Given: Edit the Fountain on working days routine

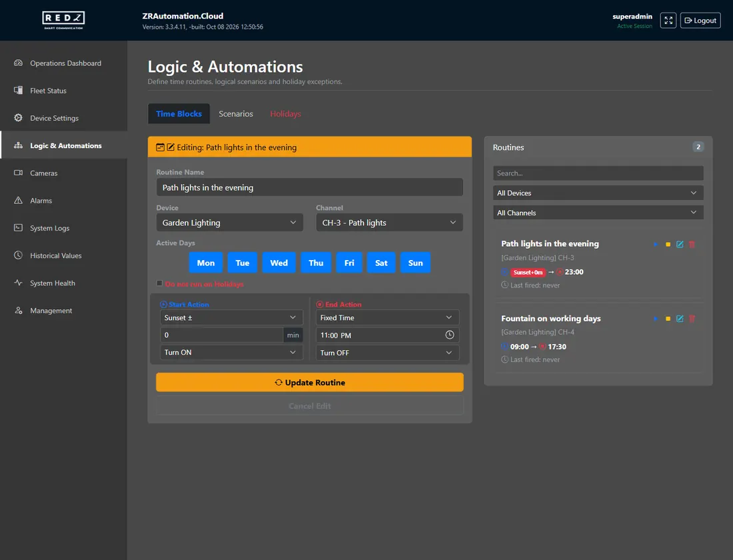Looking at the screenshot, I should pyautogui.click(x=680, y=319).
